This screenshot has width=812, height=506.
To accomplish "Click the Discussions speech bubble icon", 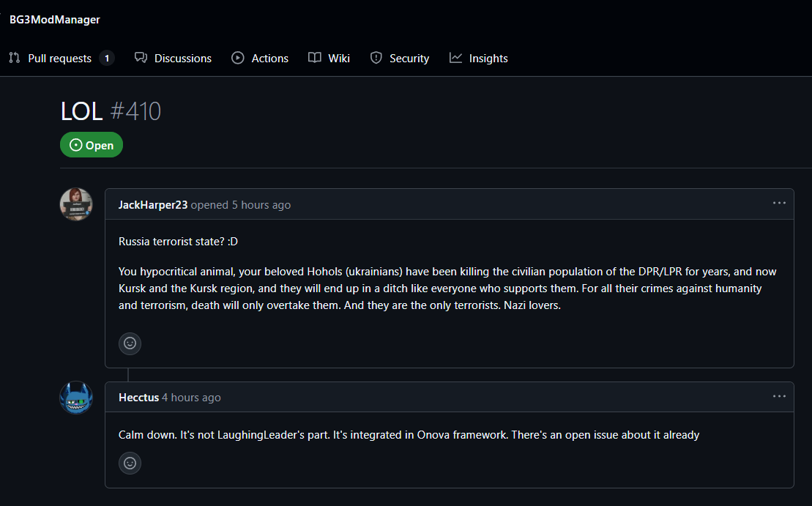I will [x=141, y=58].
